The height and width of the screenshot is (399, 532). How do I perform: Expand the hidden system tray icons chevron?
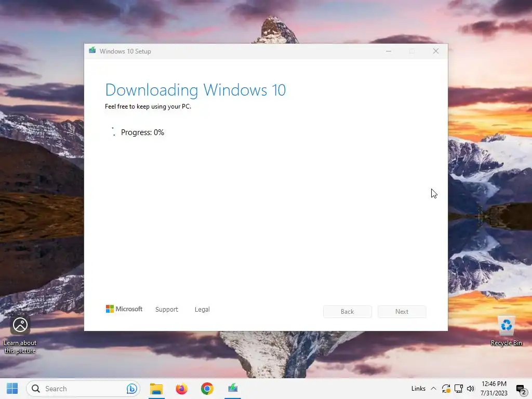pyautogui.click(x=433, y=389)
